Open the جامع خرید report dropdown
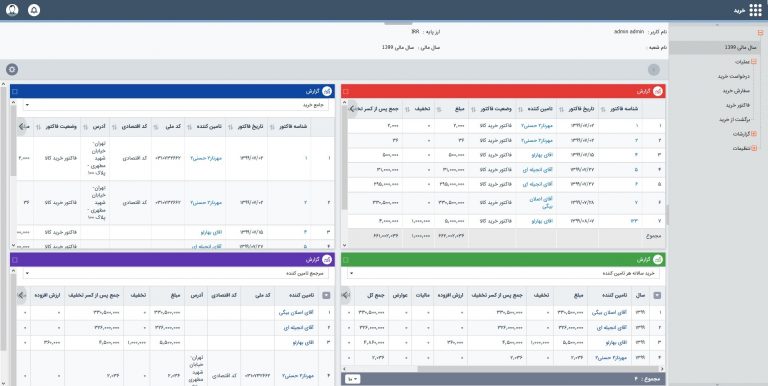The image size is (768, 386). (176, 105)
